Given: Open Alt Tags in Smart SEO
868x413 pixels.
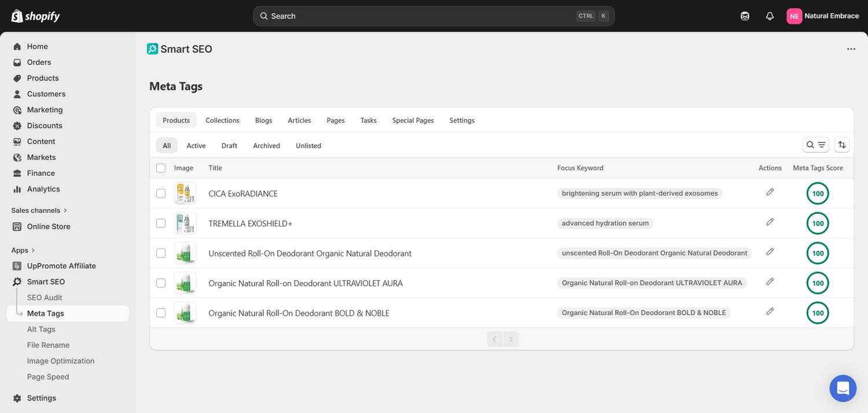Looking at the screenshot, I should (41, 329).
